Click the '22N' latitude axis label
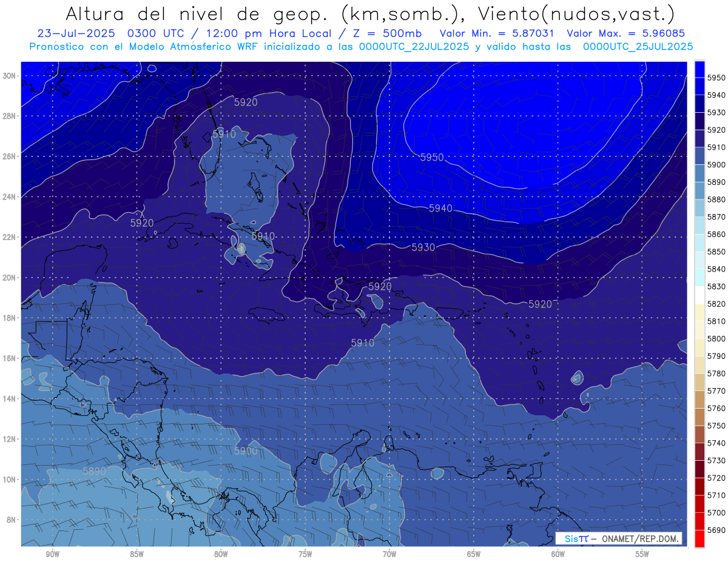 coord(10,237)
